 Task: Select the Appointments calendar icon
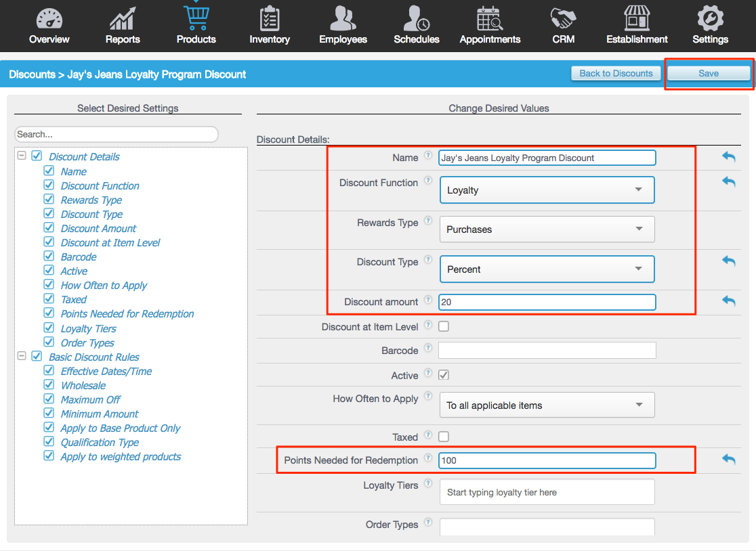pos(490,19)
